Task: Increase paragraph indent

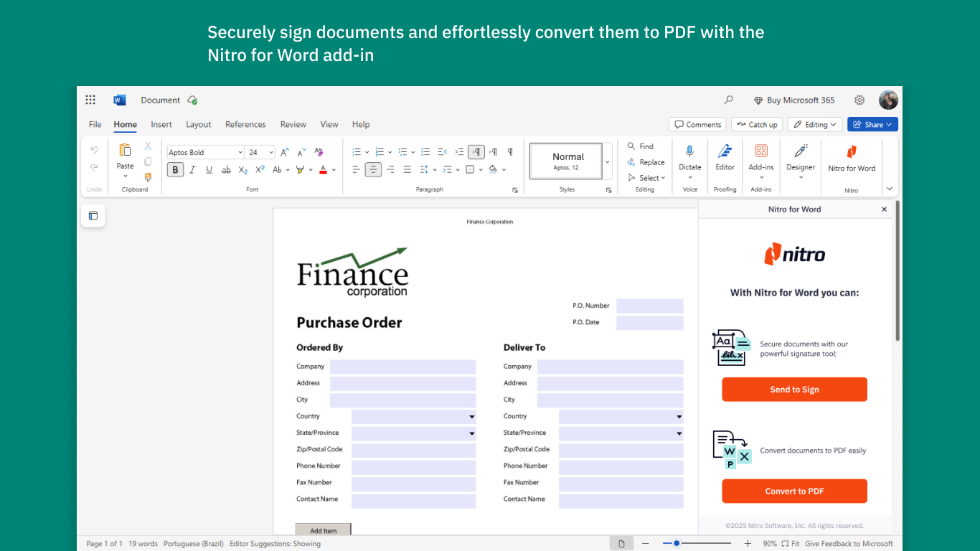Action: (459, 152)
